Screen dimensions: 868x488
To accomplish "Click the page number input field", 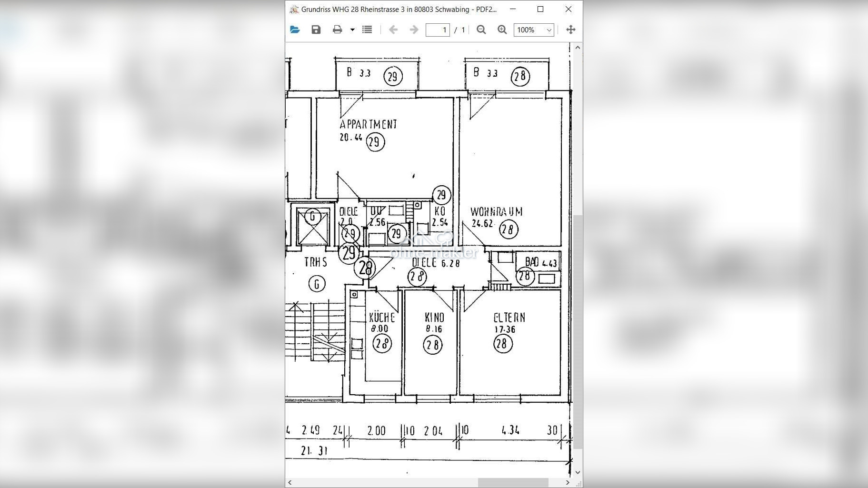I will [438, 30].
